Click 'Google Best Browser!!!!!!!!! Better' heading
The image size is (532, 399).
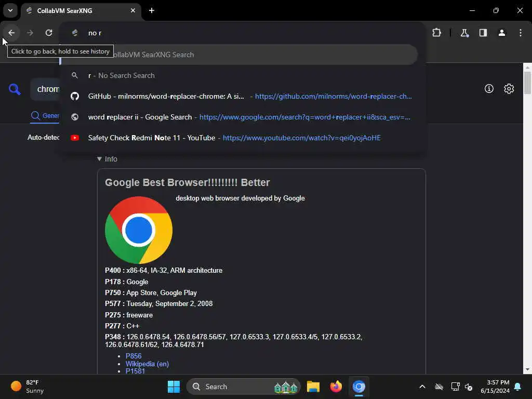(x=187, y=182)
